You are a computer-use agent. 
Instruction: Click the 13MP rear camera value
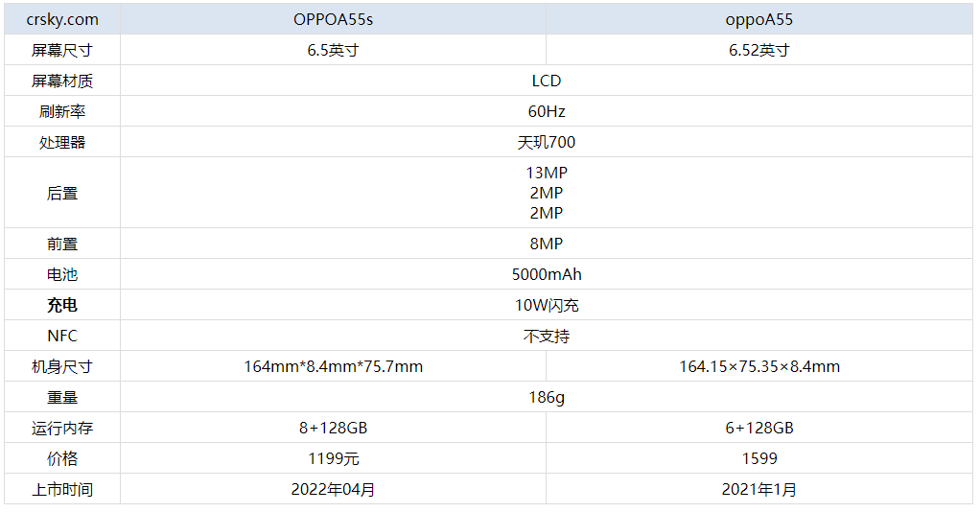546,174
